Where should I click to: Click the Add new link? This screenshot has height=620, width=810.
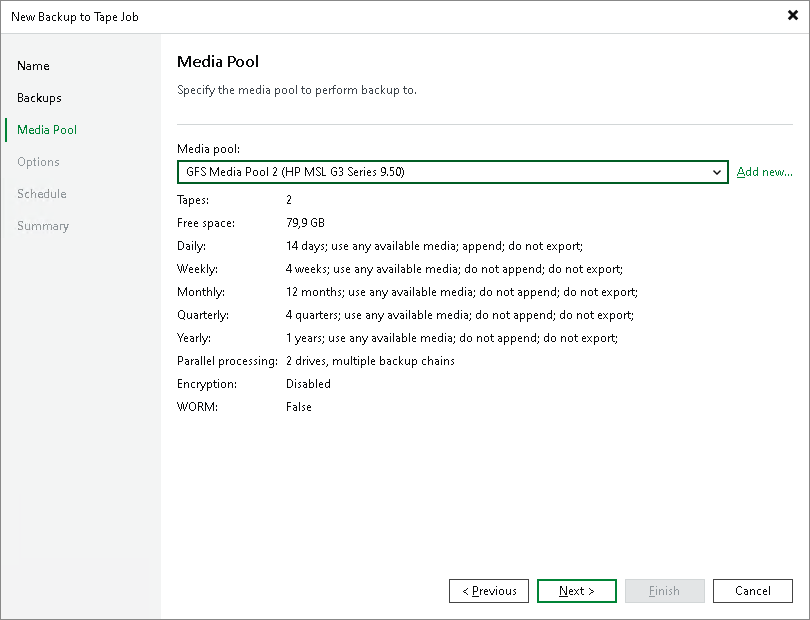pyautogui.click(x=764, y=172)
